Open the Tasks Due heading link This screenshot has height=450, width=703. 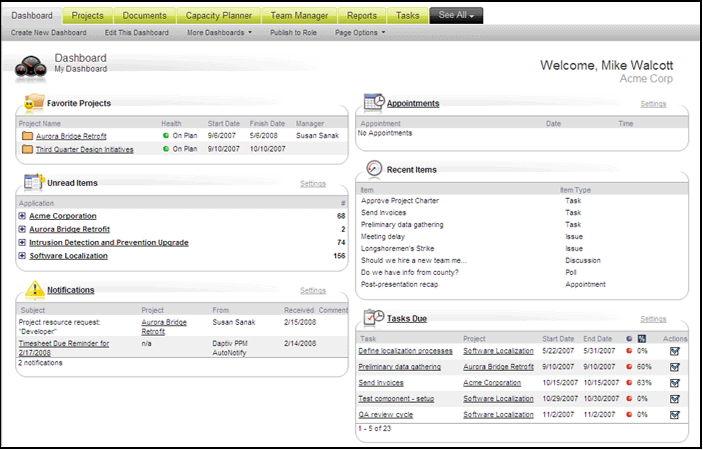pyautogui.click(x=407, y=319)
